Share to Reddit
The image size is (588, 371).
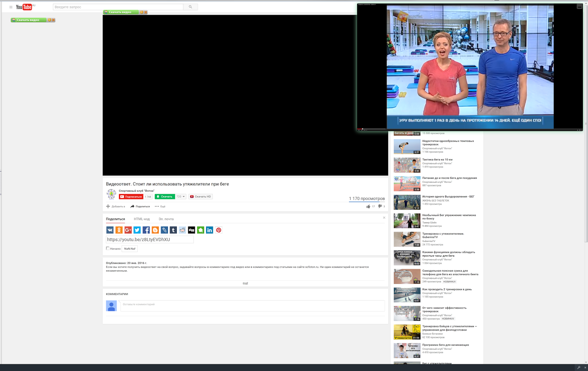tap(182, 230)
